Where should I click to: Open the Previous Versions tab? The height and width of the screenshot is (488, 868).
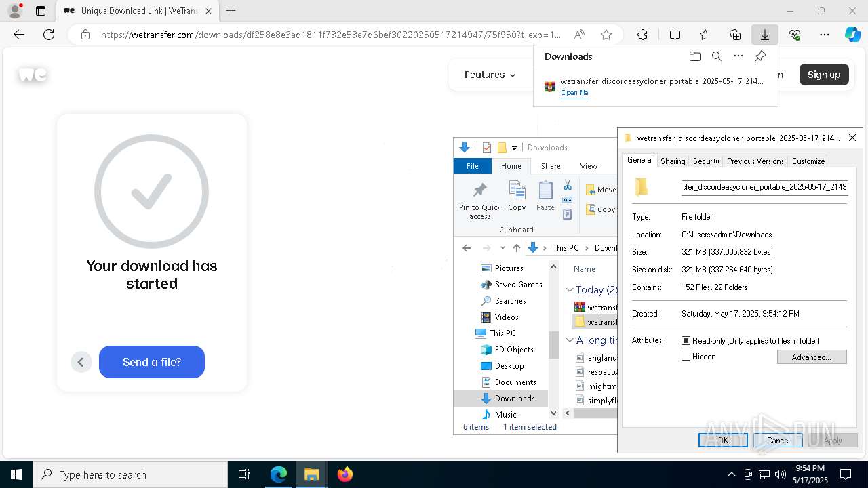[x=755, y=161]
